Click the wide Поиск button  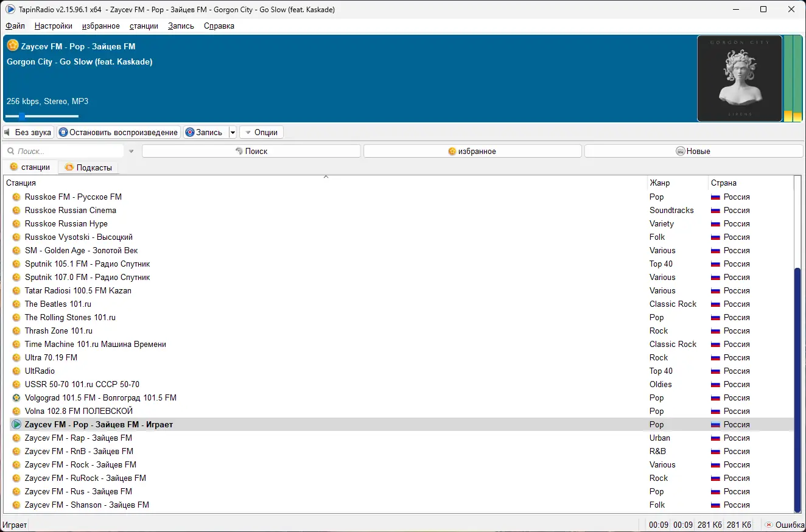251,152
